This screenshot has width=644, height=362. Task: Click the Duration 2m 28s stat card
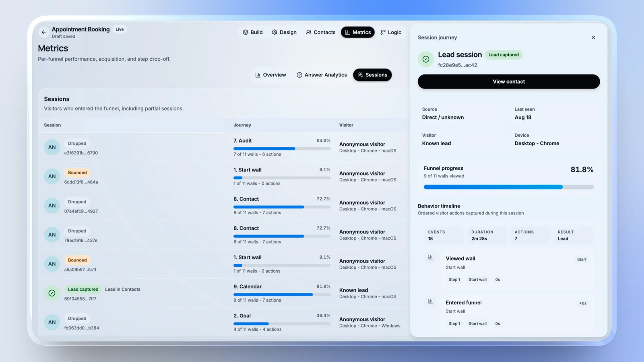[x=487, y=235]
